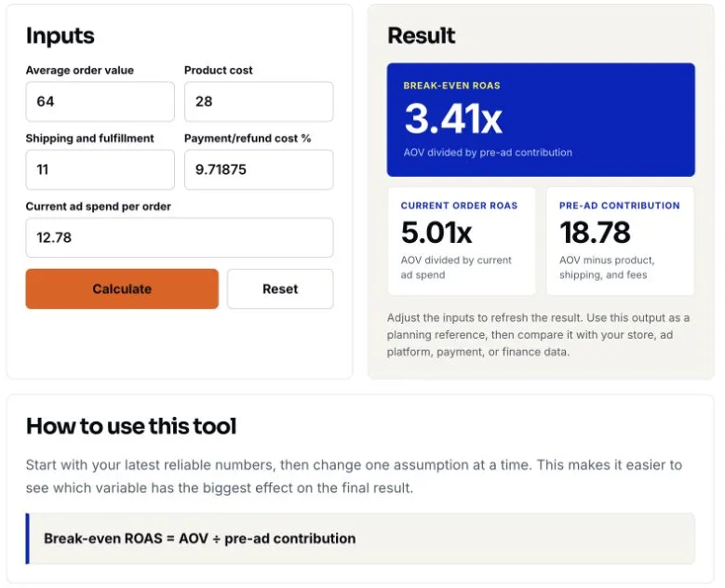
Task: Click the PRE-AD CONTRIBUTION label
Action: coord(620,206)
